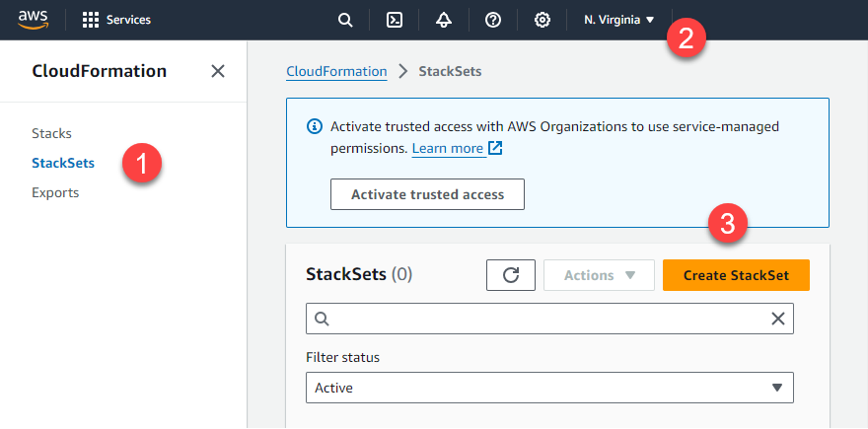Close the CloudFormation side panel

click(x=218, y=71)
